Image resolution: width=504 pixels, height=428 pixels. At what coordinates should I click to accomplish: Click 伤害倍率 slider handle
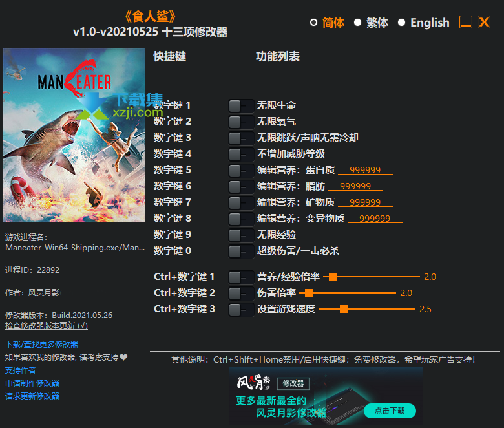(x=309, y=293)
